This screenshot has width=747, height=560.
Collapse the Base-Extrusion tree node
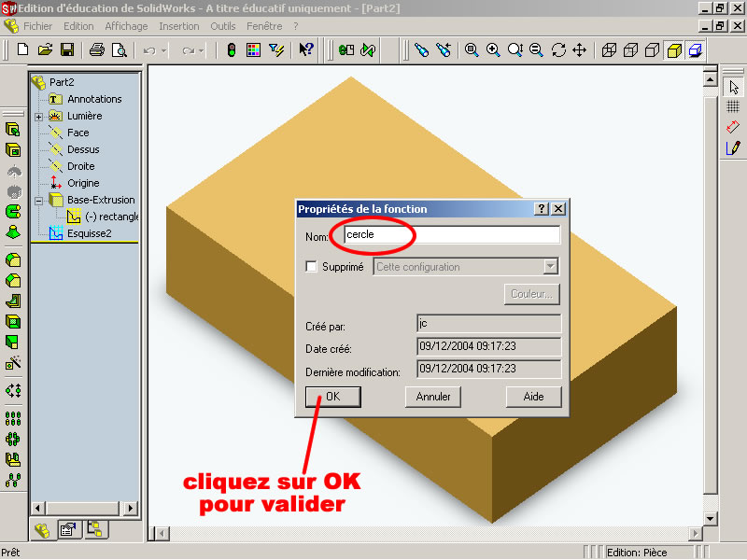click(x=39, y=201)
